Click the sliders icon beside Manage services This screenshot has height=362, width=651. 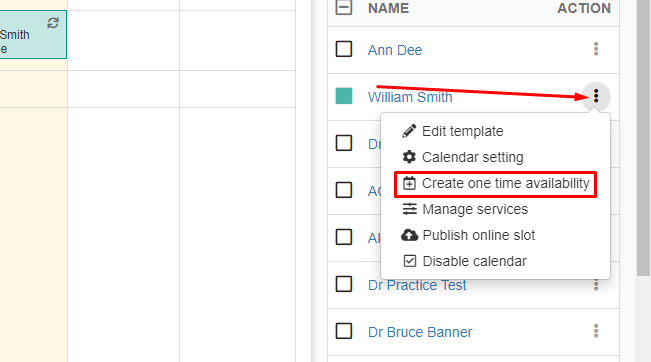409,209
